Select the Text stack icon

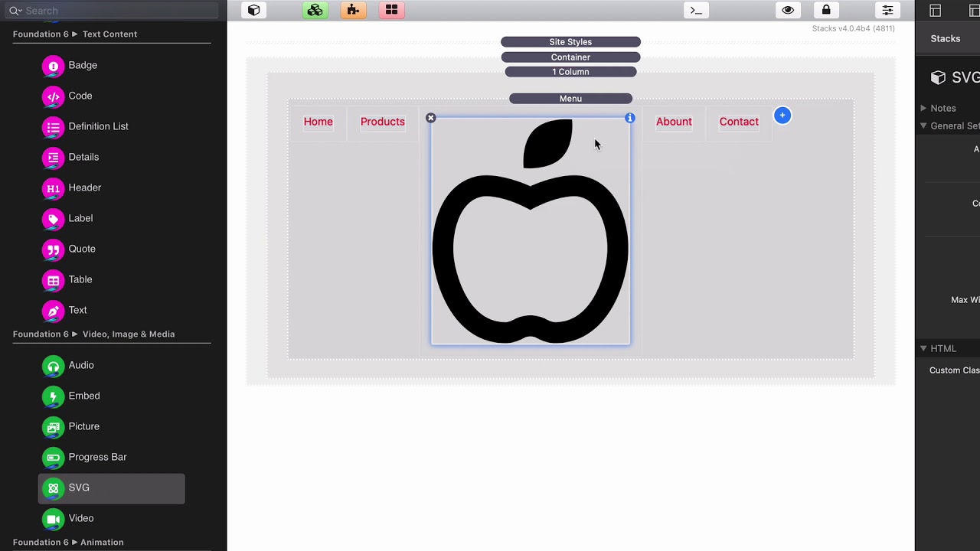click(x=53, y=311)
